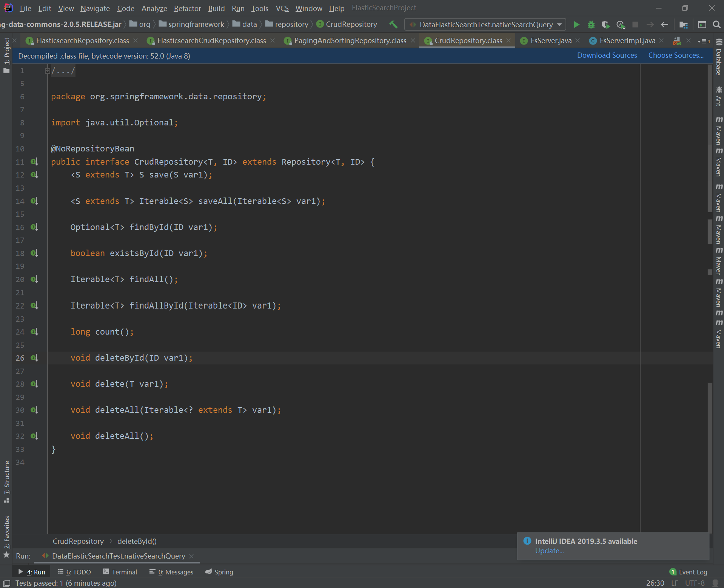This screenshot has height=588, width=724.
Task: Navigate back using the left arrow icon
Action: (x=664, y=24)
